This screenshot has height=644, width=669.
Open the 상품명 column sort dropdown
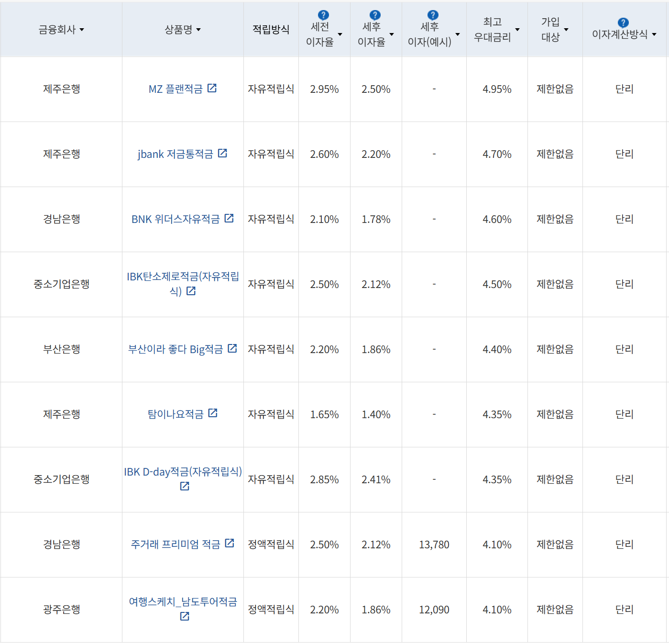click(199, 30)
